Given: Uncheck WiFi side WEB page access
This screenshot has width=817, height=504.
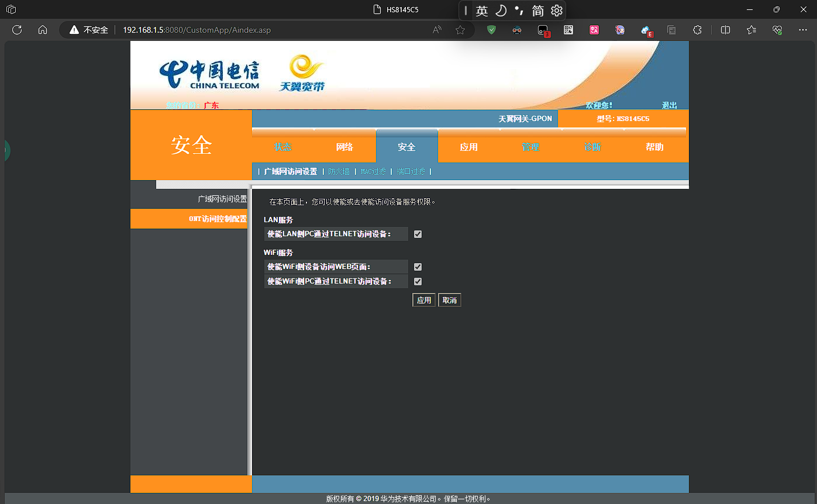Looking at the screenshot, I should pyautogui.click(x=418, y=267).
